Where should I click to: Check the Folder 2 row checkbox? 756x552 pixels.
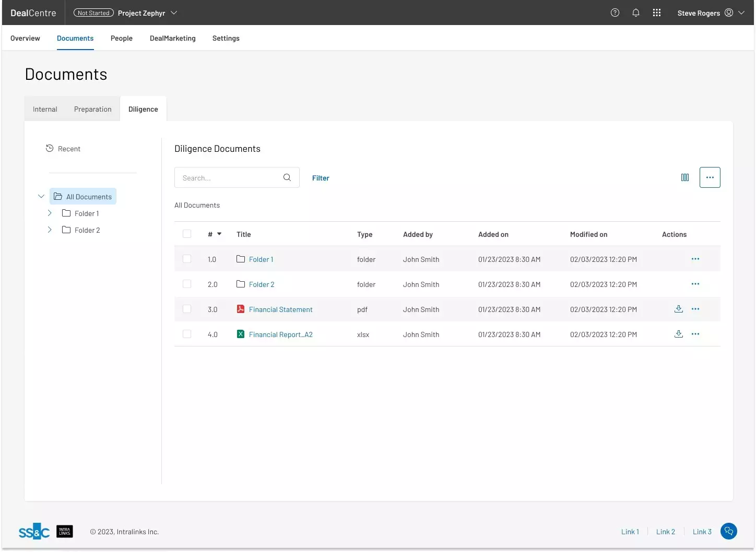(x=187, y=284)
